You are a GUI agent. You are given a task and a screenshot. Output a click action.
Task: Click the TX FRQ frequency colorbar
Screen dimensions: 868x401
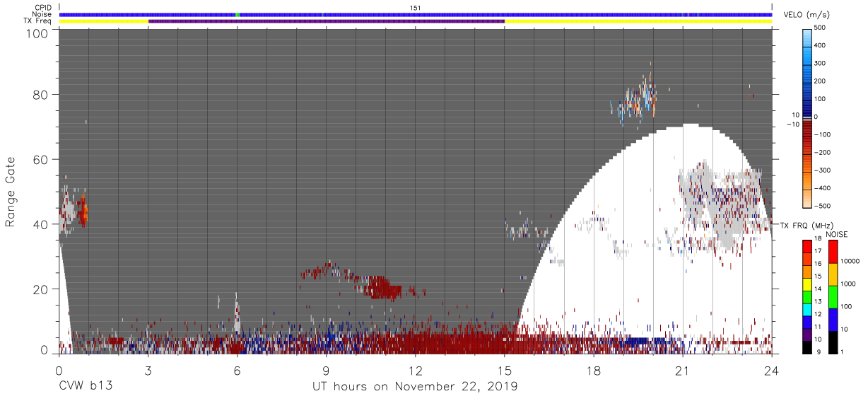807,296
